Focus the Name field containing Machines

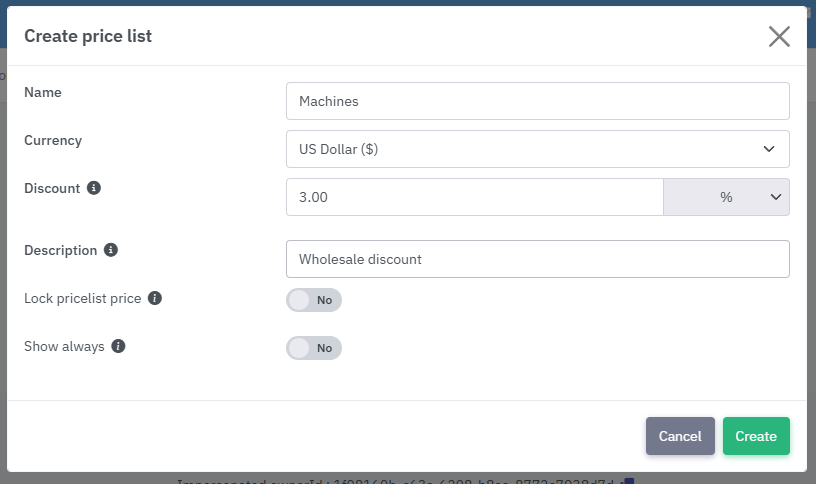(x=537, y=101)
